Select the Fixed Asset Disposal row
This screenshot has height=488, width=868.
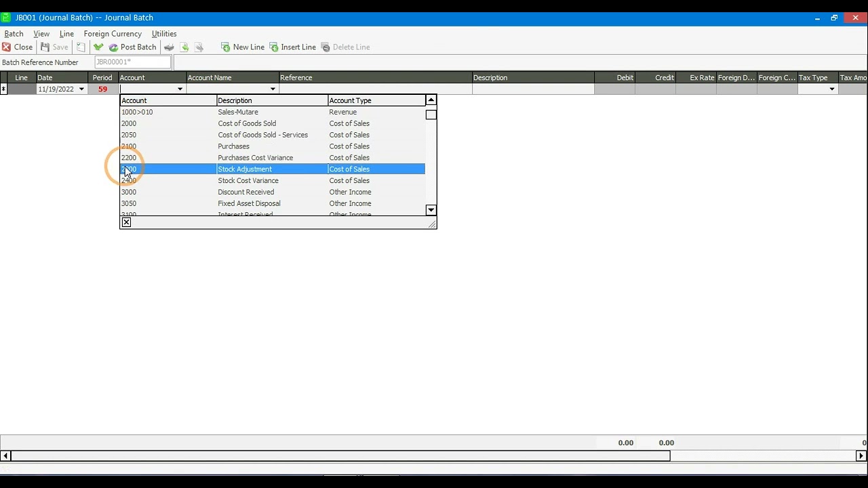coord(273,204)
